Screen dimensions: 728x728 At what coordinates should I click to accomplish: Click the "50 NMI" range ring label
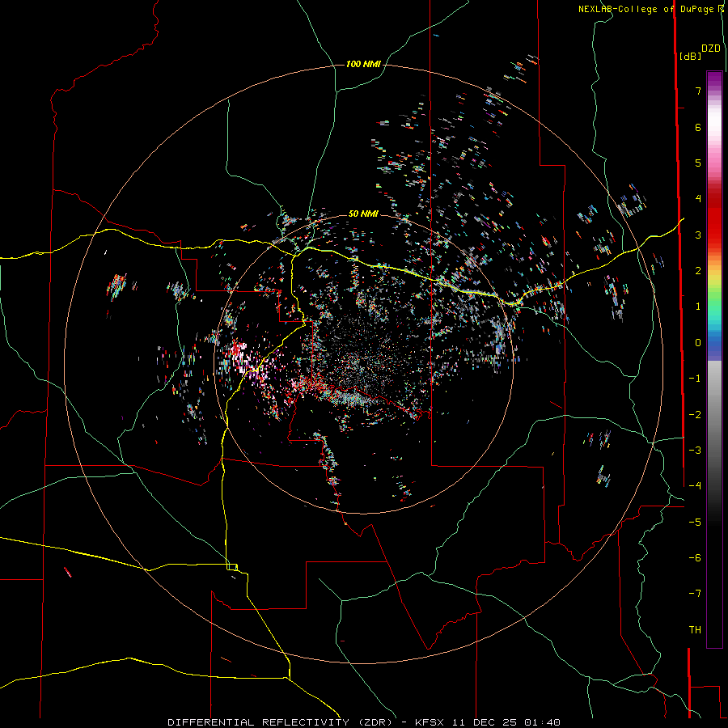(x=363, y=214)
